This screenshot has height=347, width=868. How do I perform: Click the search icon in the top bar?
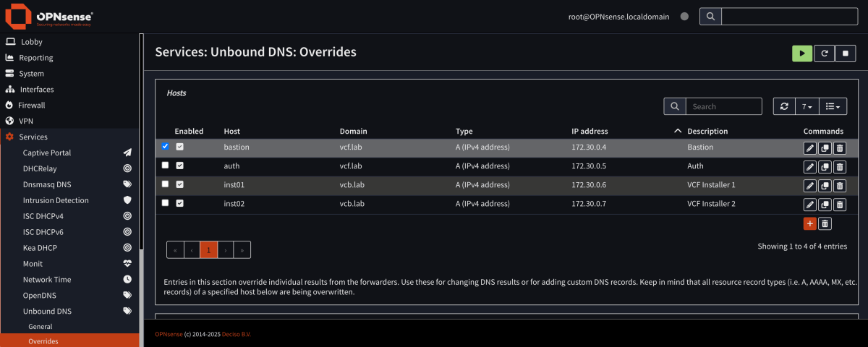click(711, 16)
